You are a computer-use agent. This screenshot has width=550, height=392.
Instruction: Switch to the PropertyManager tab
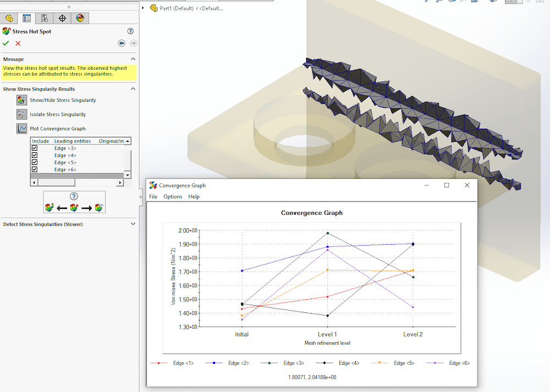(26, 18)
